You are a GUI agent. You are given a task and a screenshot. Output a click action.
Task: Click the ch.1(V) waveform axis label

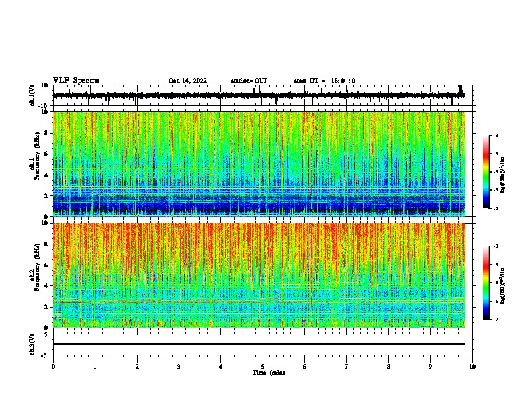tap(32, 95)
